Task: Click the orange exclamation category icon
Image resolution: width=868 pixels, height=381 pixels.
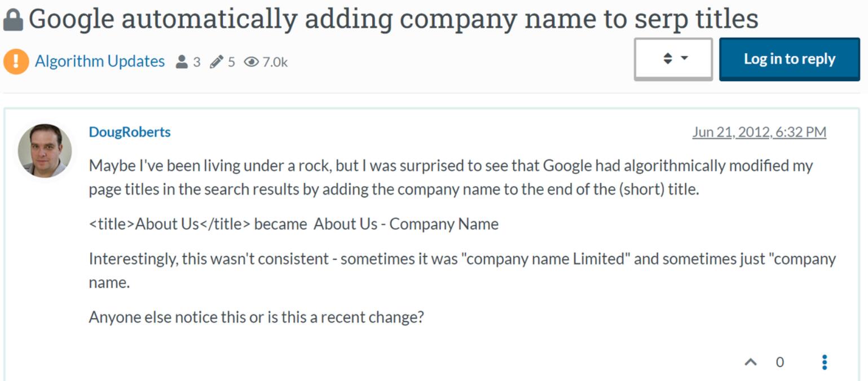Action: (x=16, y=61)
